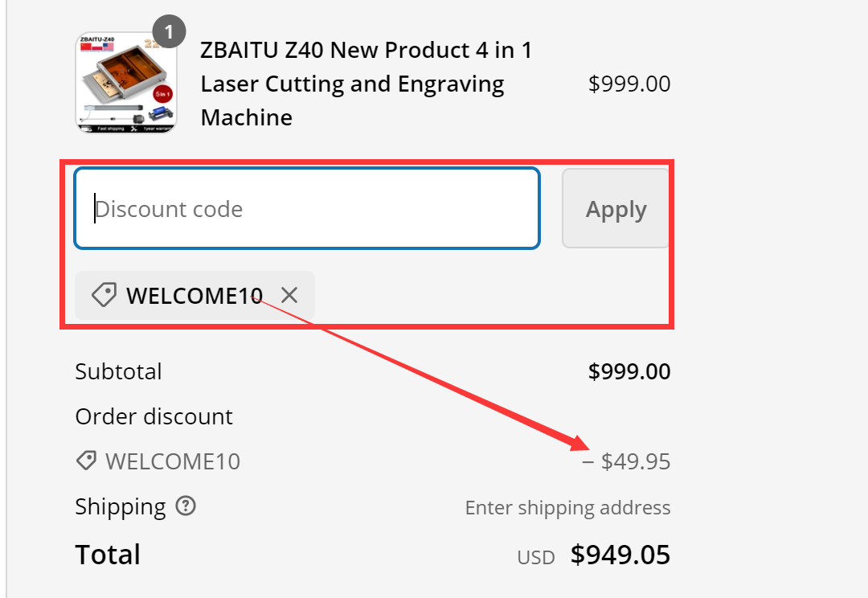
Task: Click the tag icon on the WELCOME10 chip
Action: (x=103, y=295)
